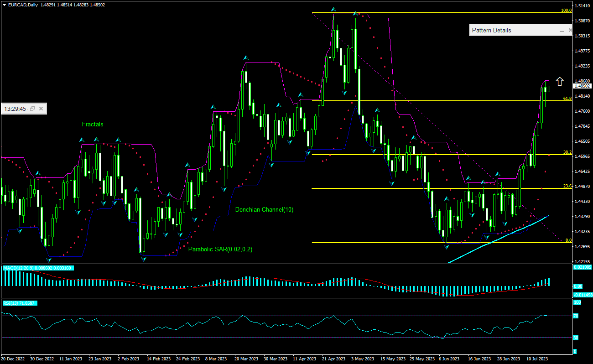Click the Fractals indicator label
This screenshot has width=593, height=364.
pyautogui.click(x=93, y=124)
